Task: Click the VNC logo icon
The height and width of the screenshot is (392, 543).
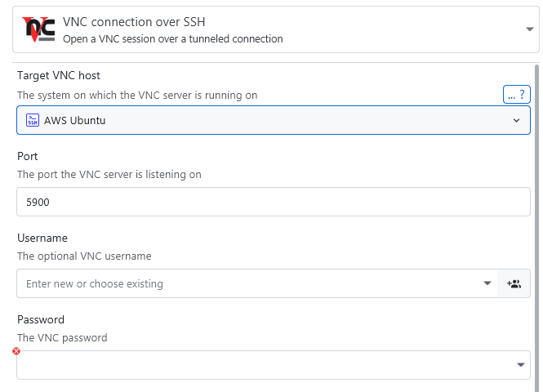Action: tap(38, 29)
